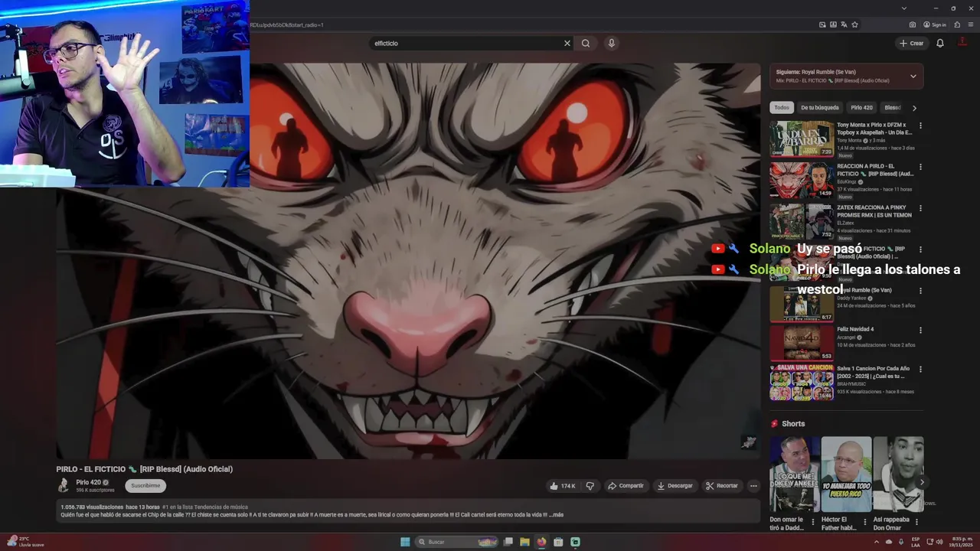
Task: Open the YouTube account avatar menu
Action: (x=963, y=43)
